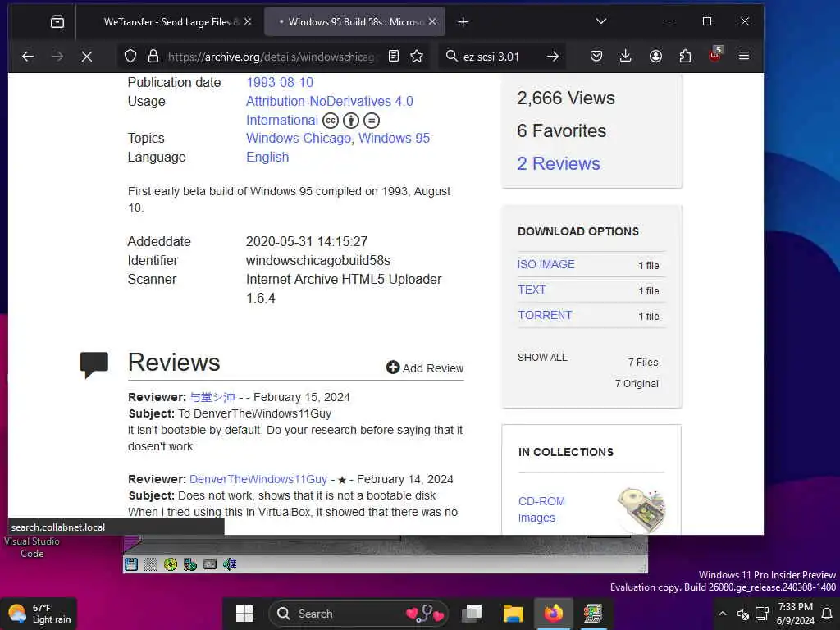This screenshot has width=840, height=630.
Task: Open the 1993-08-10 publication date link
Action: pos(280,83)
